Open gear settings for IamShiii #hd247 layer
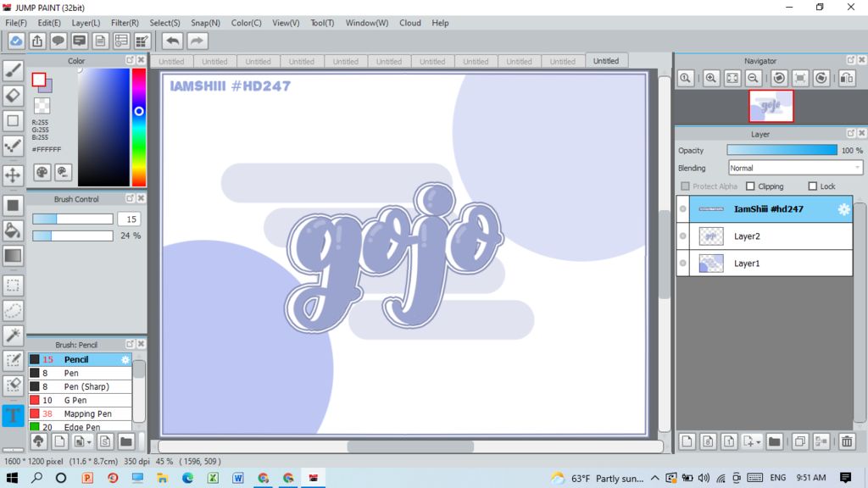 click(x=843, y=209)
